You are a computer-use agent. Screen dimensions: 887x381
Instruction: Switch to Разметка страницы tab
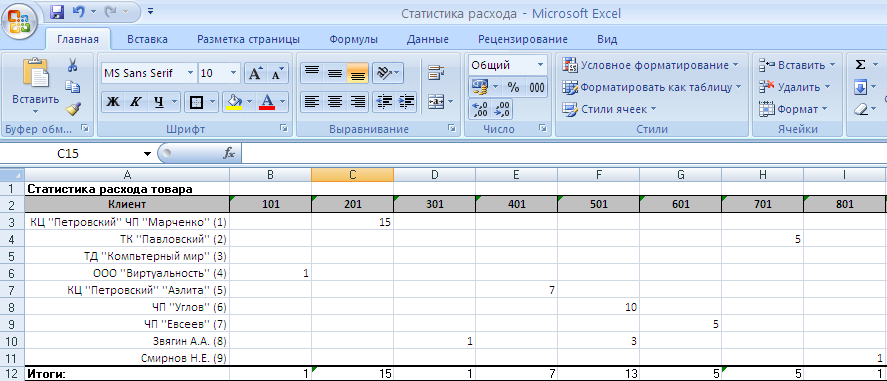point(248,40)
